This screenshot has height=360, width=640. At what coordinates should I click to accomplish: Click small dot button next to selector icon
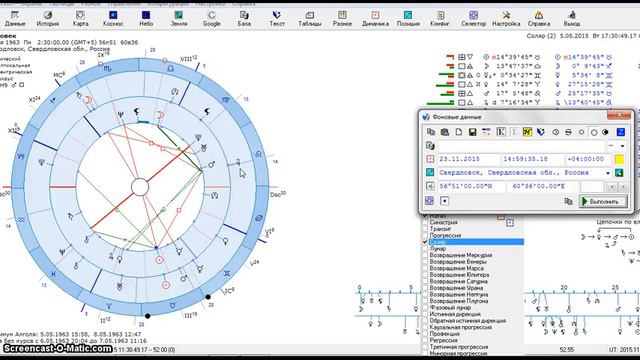pos(444,201)
